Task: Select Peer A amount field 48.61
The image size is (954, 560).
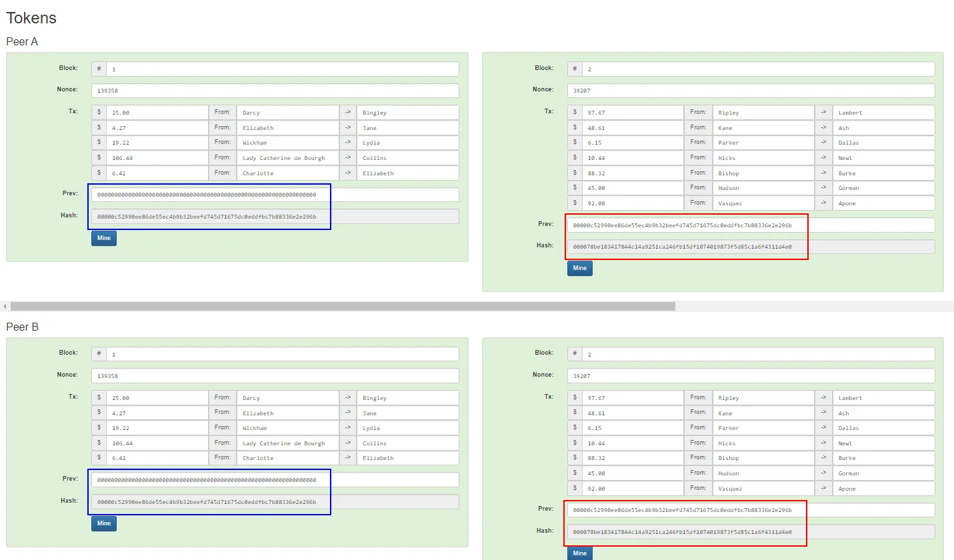Action: 633,128
